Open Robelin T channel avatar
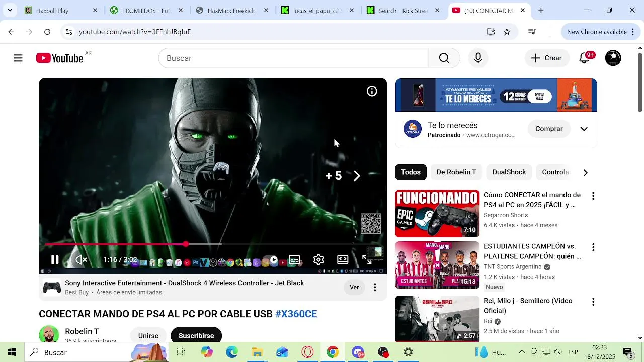644x362 pixels. coord(49,335)
